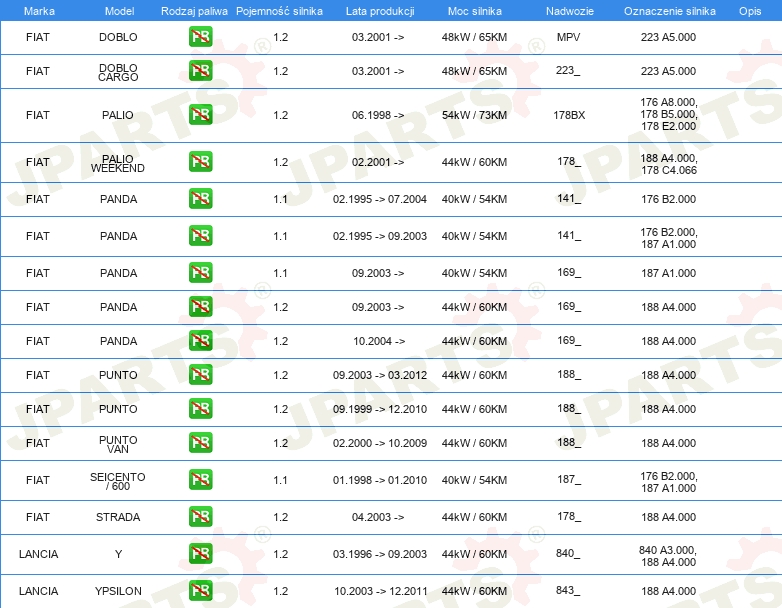Click the Opis column header

click(750, 11)
